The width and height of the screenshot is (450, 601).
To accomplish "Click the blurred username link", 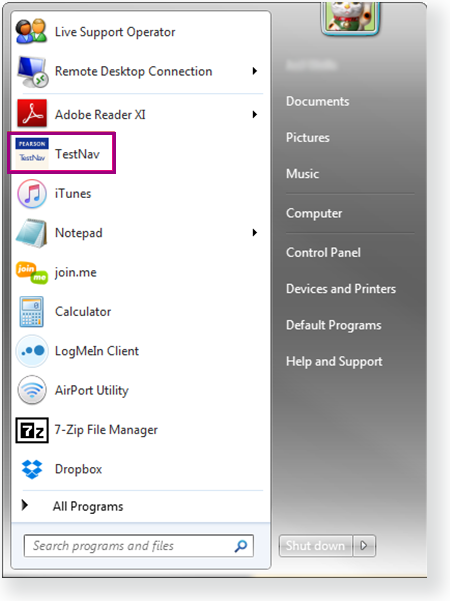I will point(311,65).
